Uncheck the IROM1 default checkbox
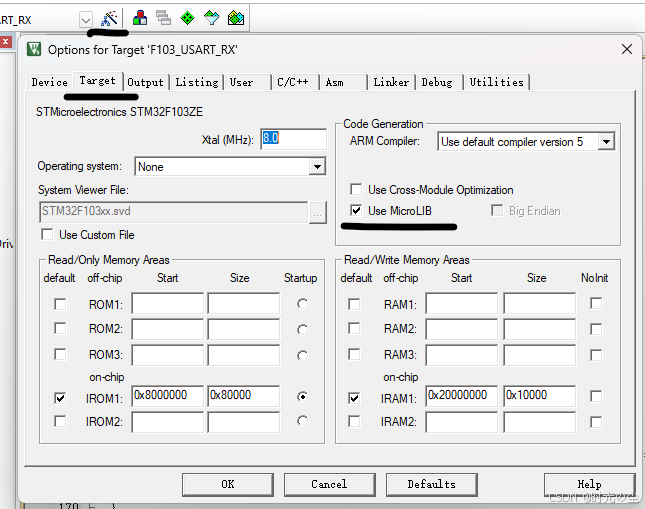Image resolution: width=645 pixels, height=509 pixels. [60, 398]
